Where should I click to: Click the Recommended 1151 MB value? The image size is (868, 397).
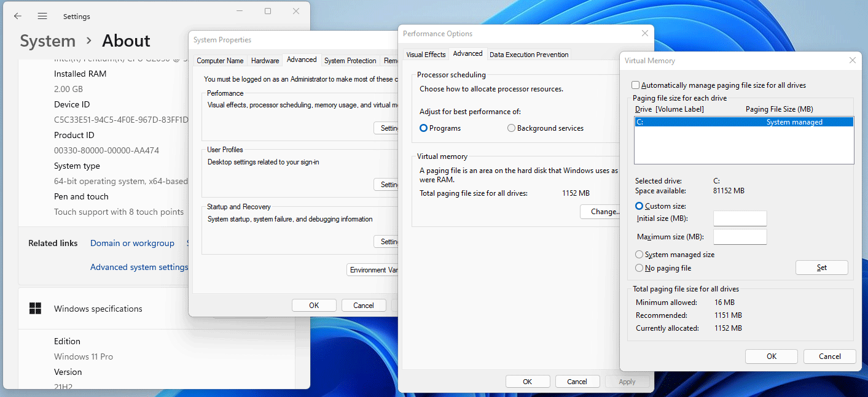click(x=728, y=315)
